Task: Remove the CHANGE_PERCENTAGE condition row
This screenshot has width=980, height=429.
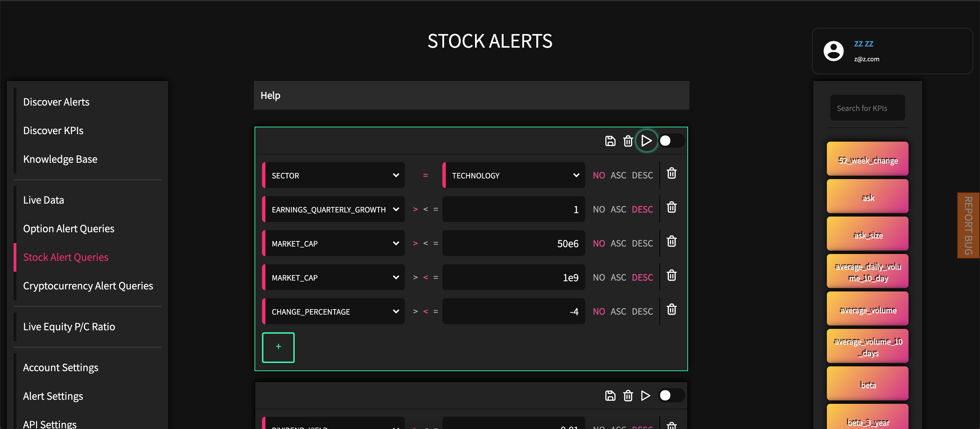Action: pyautogui.click(x=672, y=309)
